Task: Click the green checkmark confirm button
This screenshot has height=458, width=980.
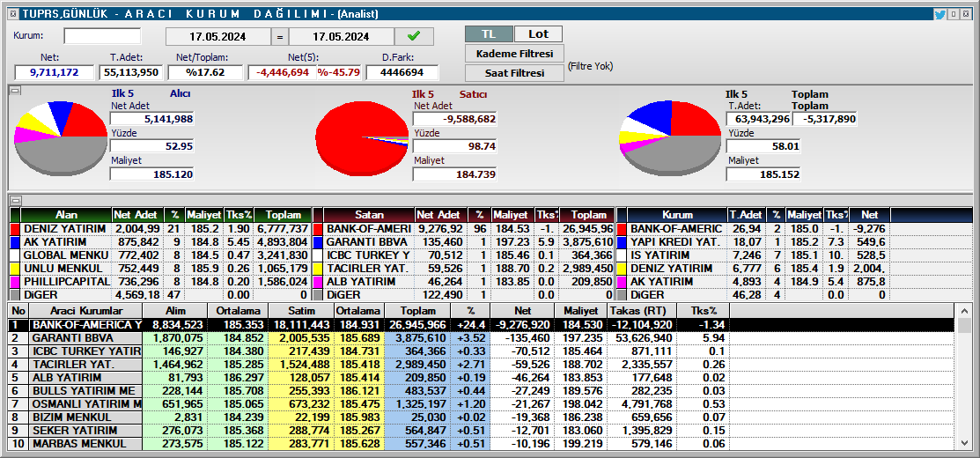Action: pyautogui.click(x=412, y=36)
